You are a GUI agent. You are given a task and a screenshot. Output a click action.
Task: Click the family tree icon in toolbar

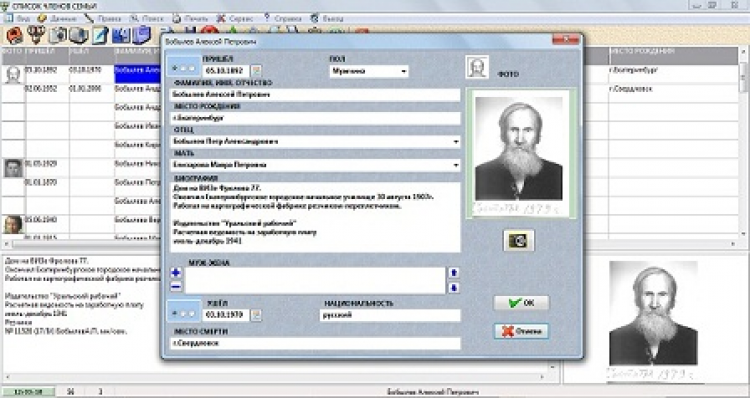click(x=36, y=35)
